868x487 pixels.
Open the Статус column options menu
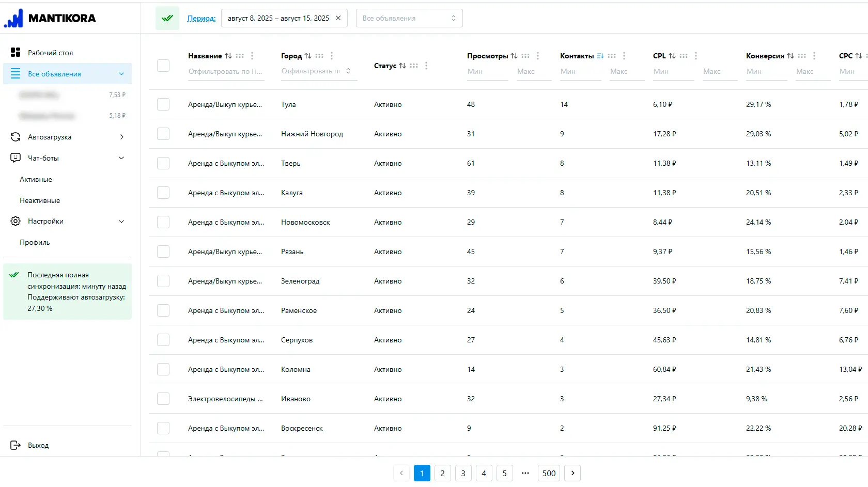point(426,66)
